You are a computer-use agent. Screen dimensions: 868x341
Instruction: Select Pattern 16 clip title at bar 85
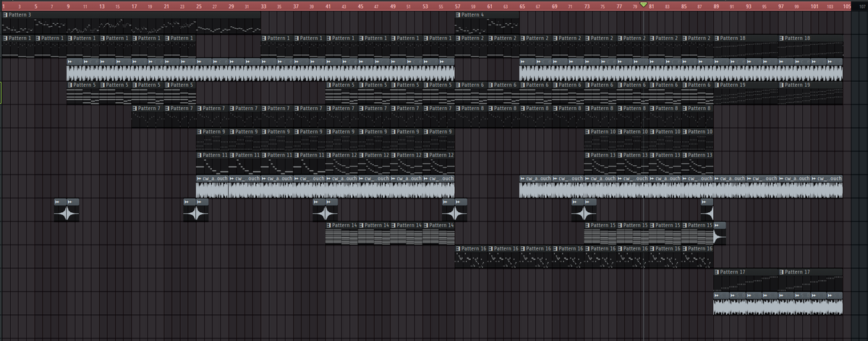click(x=700, y=248)
